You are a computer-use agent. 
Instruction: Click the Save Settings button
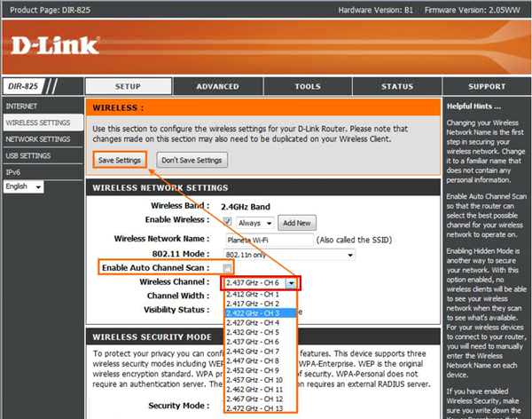[x=120, y=160]
